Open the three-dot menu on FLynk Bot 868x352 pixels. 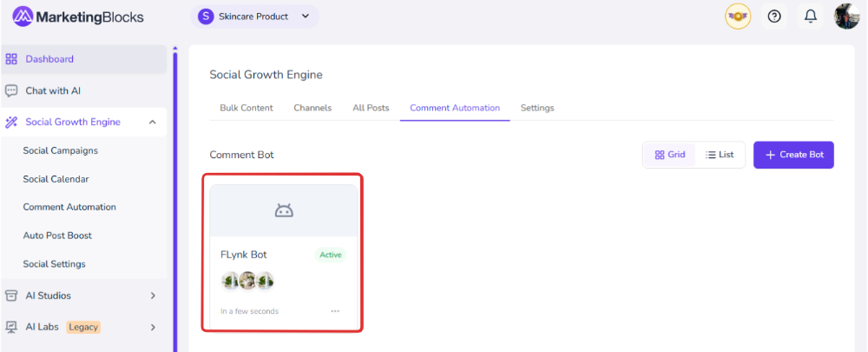[335, 311]
